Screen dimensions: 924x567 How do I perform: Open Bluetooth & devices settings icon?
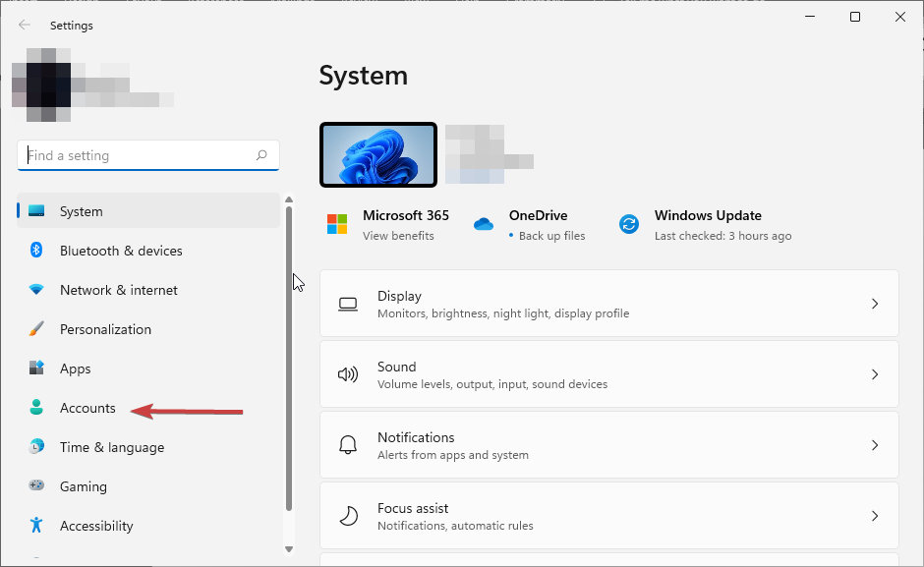coord(37,251)
